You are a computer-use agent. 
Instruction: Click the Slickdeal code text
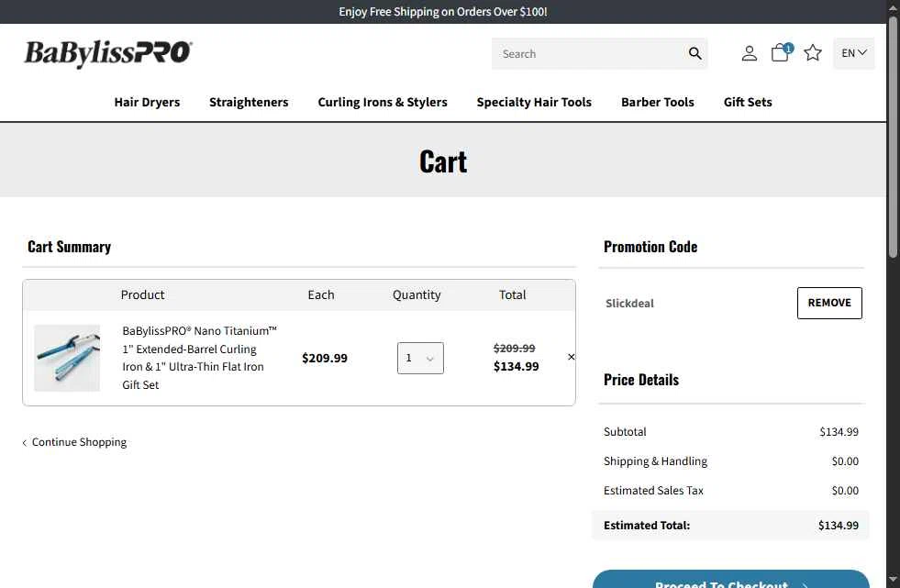(x=629, y=304)
